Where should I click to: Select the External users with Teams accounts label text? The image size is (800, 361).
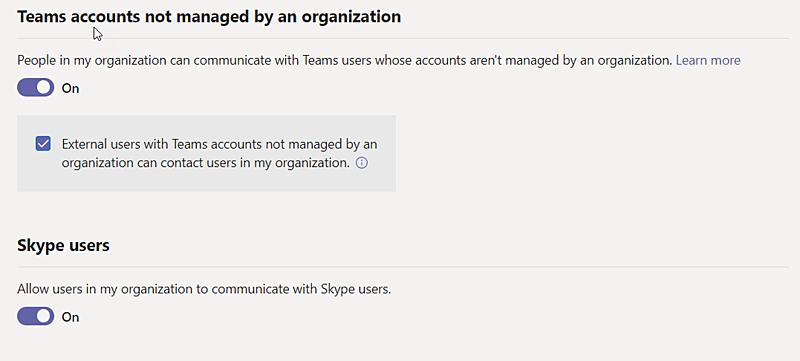click(219, 153)
